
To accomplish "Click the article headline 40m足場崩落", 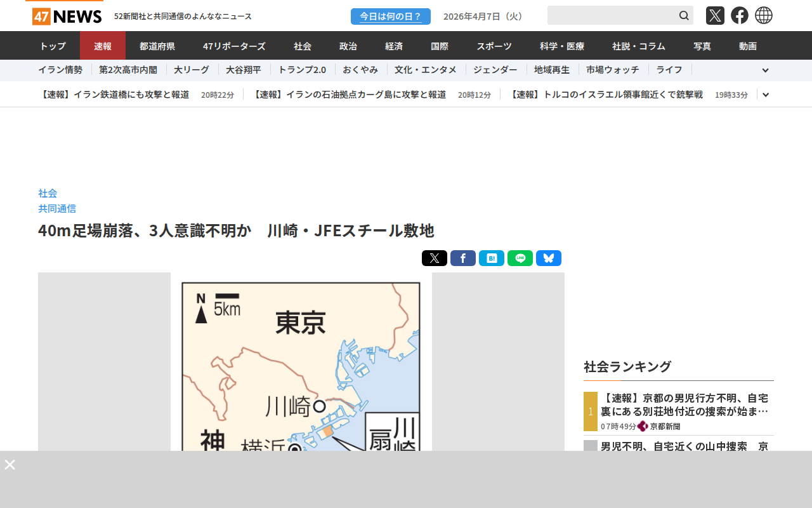I will (236, 231).
